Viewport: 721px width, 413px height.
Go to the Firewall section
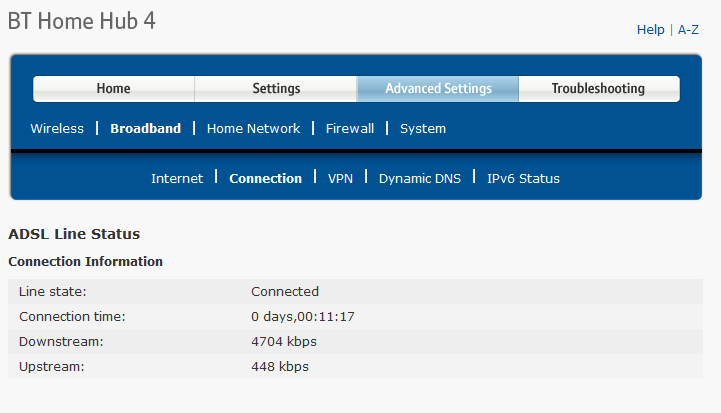pos(350,128)
